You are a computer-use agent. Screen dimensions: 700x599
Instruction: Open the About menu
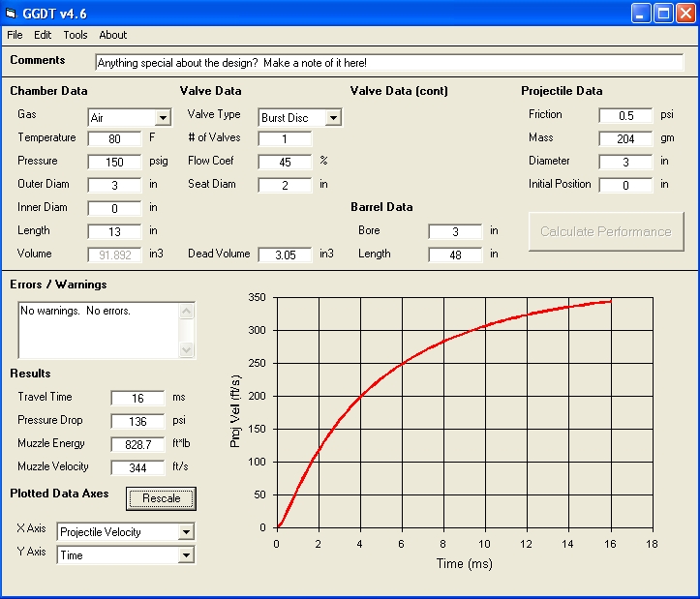[x=113, y=35]
